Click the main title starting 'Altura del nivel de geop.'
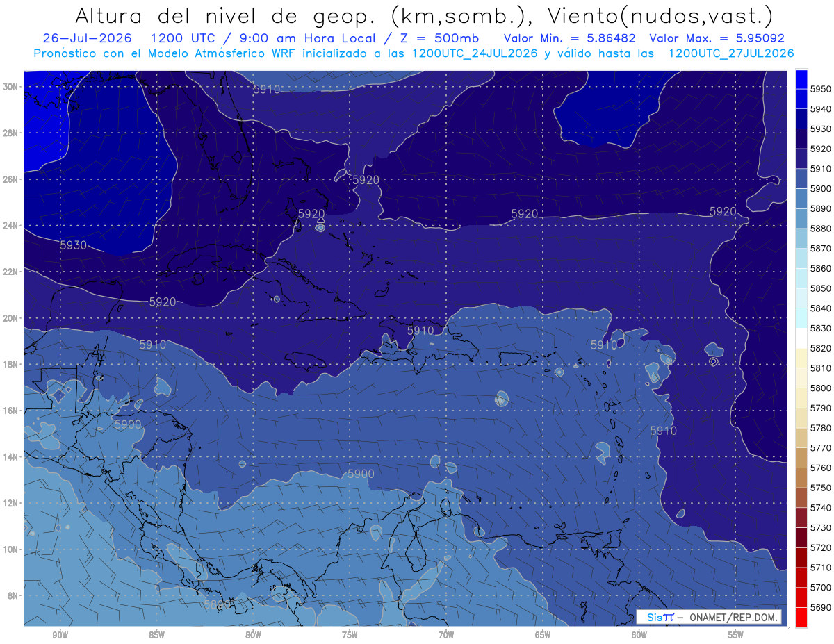 tap(424, 15)
